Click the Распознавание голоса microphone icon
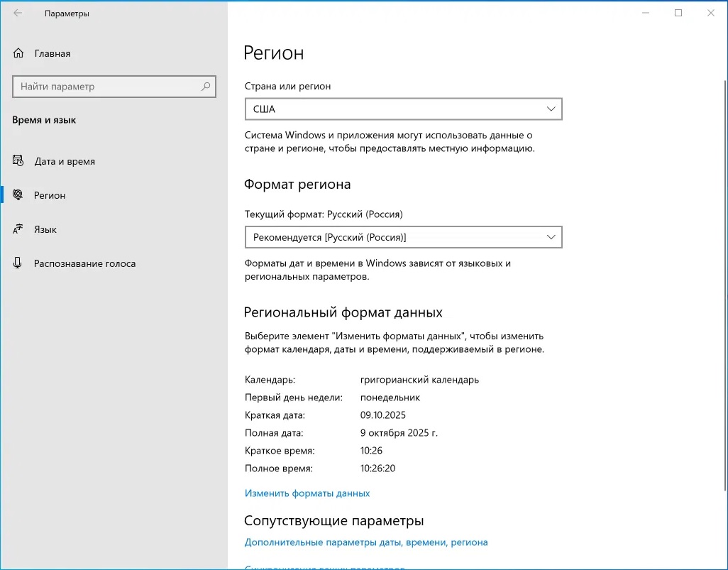Image resolution: width=728 pixels, height=570 pixels. [x=18, y=263]
